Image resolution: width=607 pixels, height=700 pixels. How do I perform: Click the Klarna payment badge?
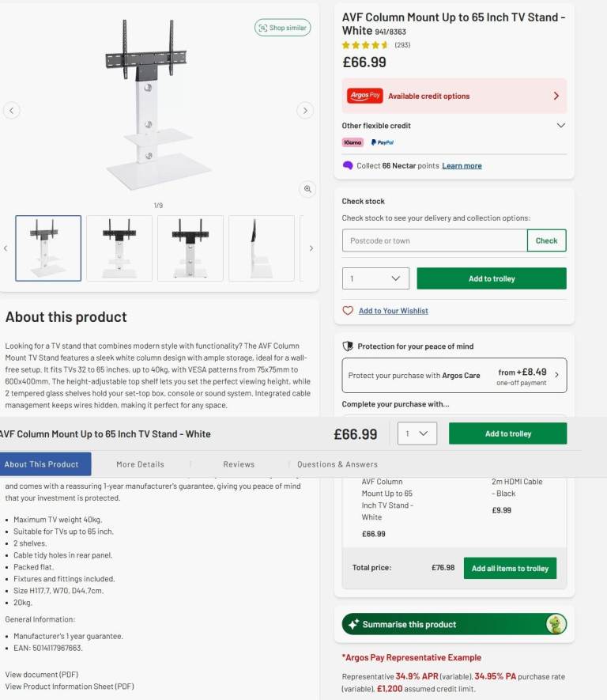tap(353, 142)
